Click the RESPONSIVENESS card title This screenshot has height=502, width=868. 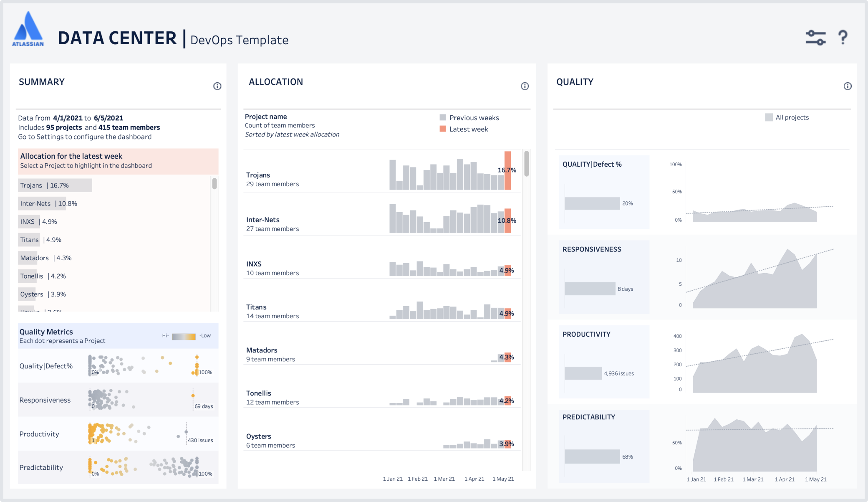point(592,249)
